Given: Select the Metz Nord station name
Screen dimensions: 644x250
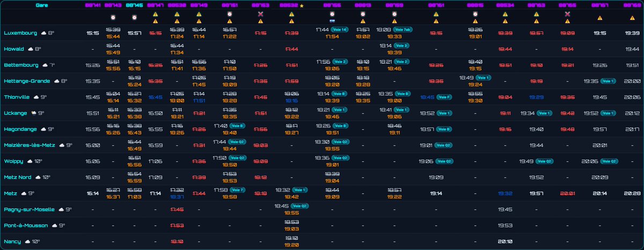Looking at the screenshot, I should pyautogui.click(x=17, y=177).
